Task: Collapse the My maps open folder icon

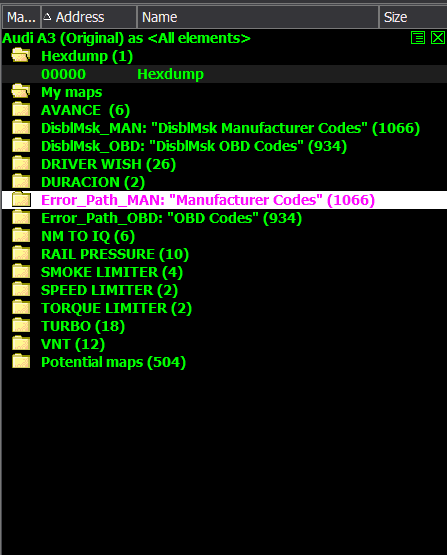Action: (x=21, y=91)
